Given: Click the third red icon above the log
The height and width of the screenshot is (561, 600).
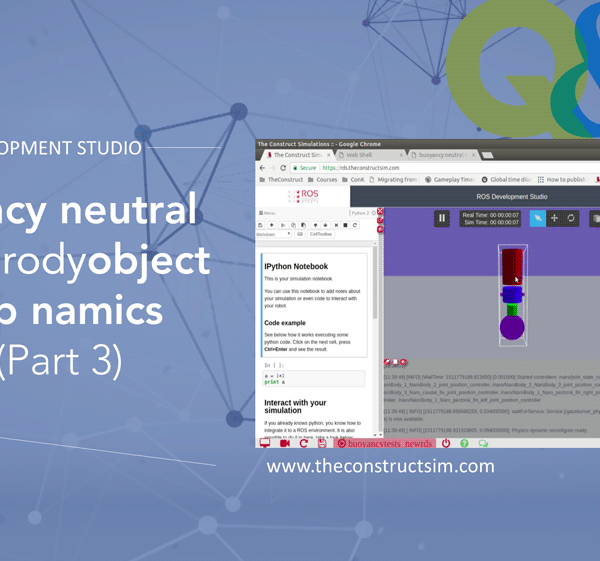Looking at the screenshot, I should (x=403, y=362).
